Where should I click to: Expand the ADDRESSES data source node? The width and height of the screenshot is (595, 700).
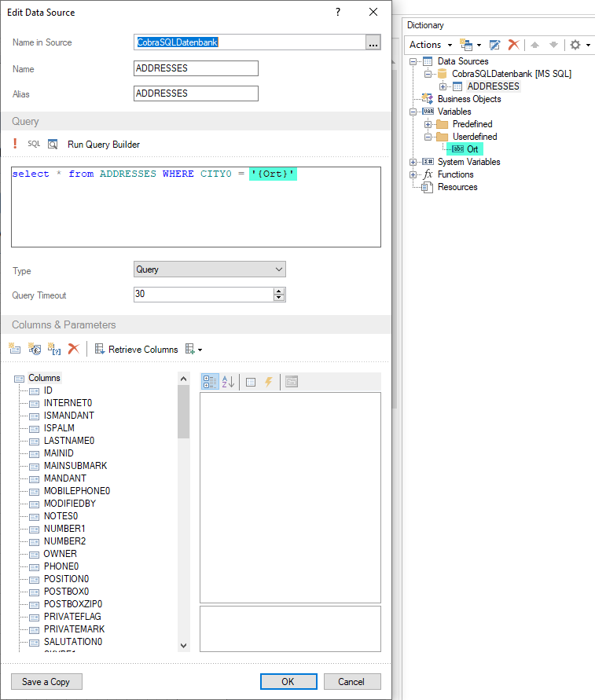[x=443, y=86]
